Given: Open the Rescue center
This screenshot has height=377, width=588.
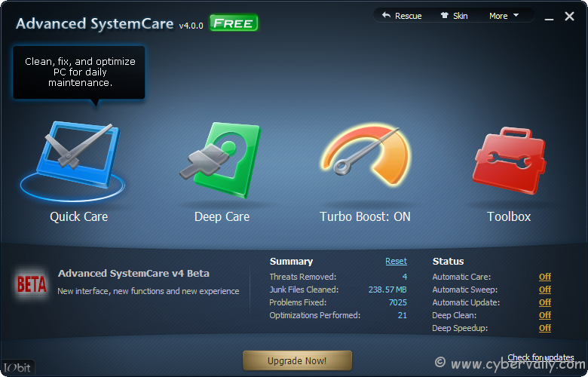Looking at the screenshot, I should [x=402, y=16].
